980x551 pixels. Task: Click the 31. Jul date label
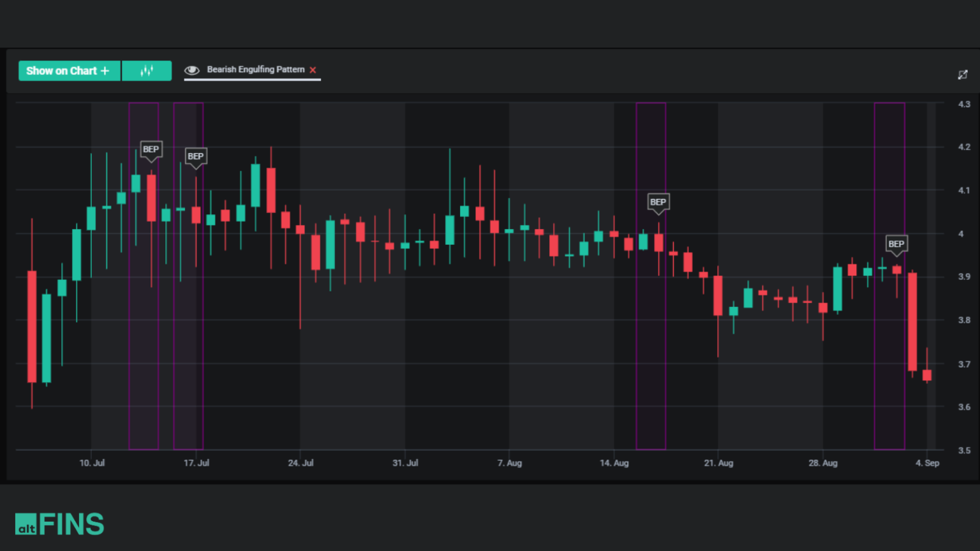coord(405,463)
